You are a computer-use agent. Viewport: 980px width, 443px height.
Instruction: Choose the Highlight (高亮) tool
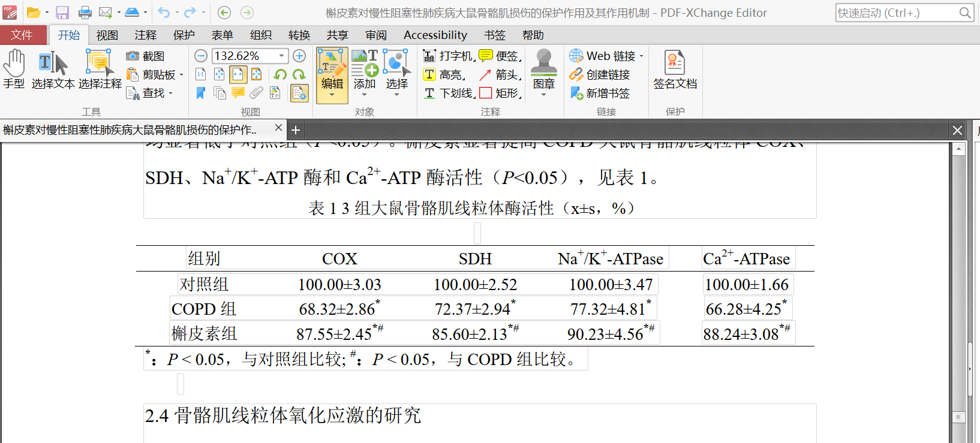pyautogui.click(x=444, y=74)
